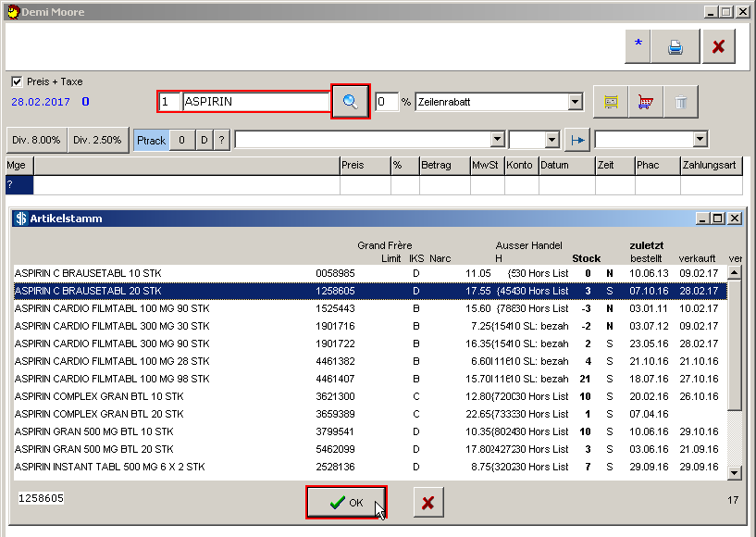Click the quantity field containing 1

(169, 102)
